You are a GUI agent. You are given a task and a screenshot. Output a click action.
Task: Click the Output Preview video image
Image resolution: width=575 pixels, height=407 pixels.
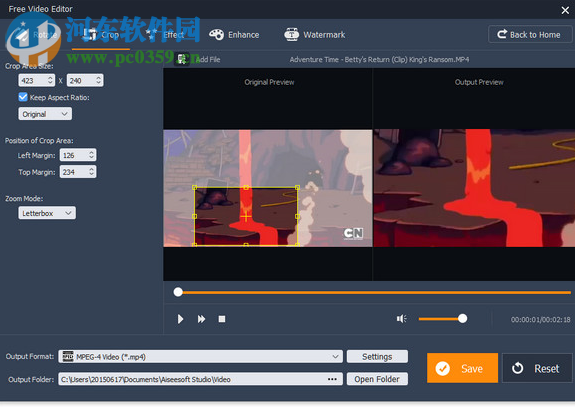pyautogui.click(x=474, y=188)
